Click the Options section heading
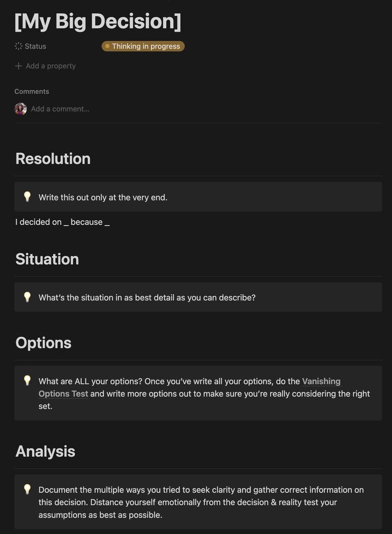 click(x=44, y=342)
